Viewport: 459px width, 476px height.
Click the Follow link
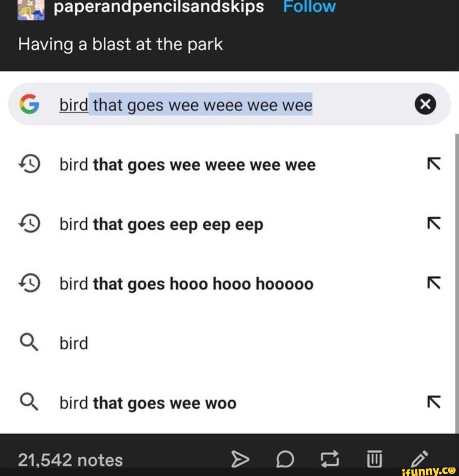(310, 6)
